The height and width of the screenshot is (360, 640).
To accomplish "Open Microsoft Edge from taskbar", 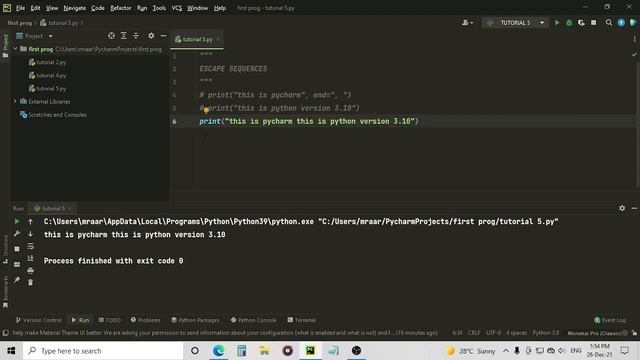I will pos(218,351).
